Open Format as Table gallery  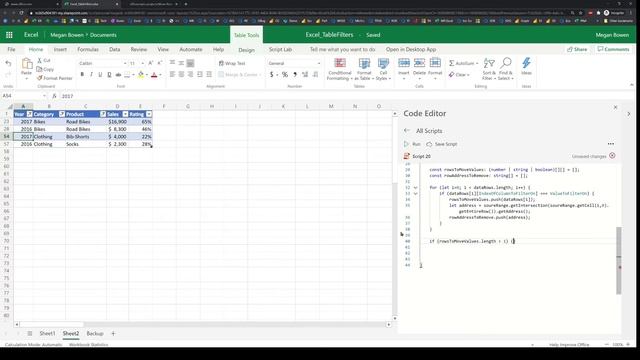[x=364, y=69]
